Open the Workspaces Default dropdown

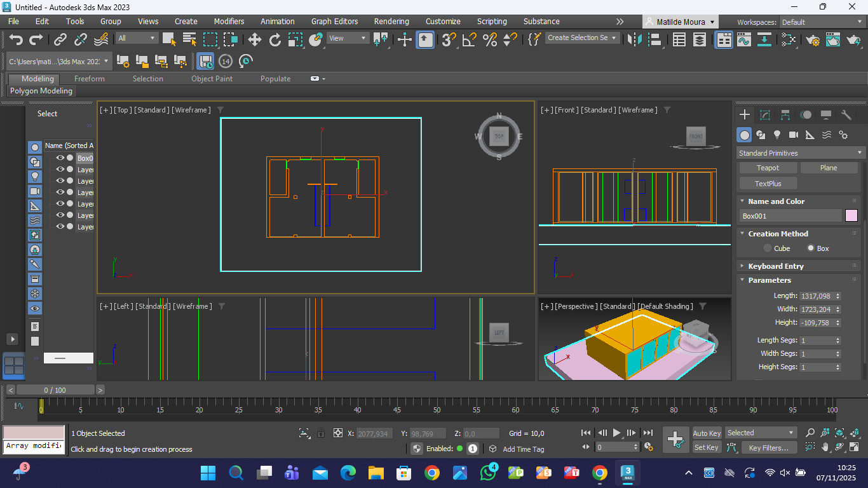click(x=822, y=22)
